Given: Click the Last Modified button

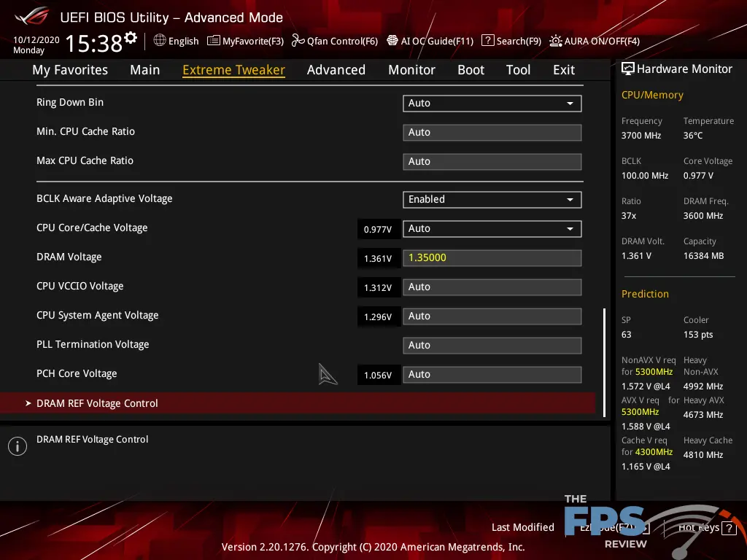Looking at the screenshot, I should tap(522, 528).
